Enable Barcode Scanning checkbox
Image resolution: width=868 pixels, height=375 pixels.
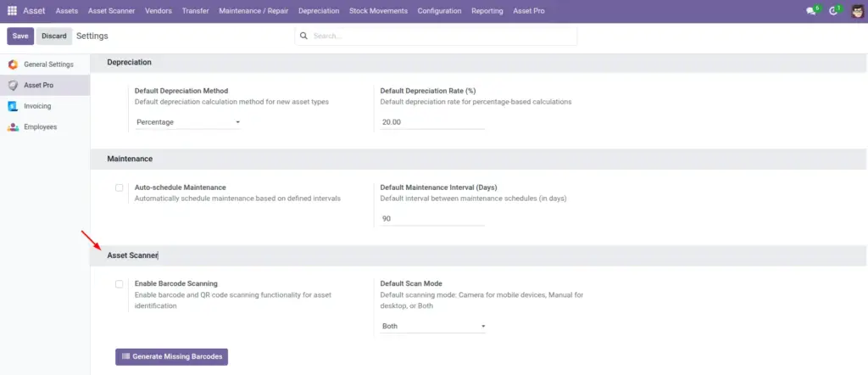pos(119,284)
